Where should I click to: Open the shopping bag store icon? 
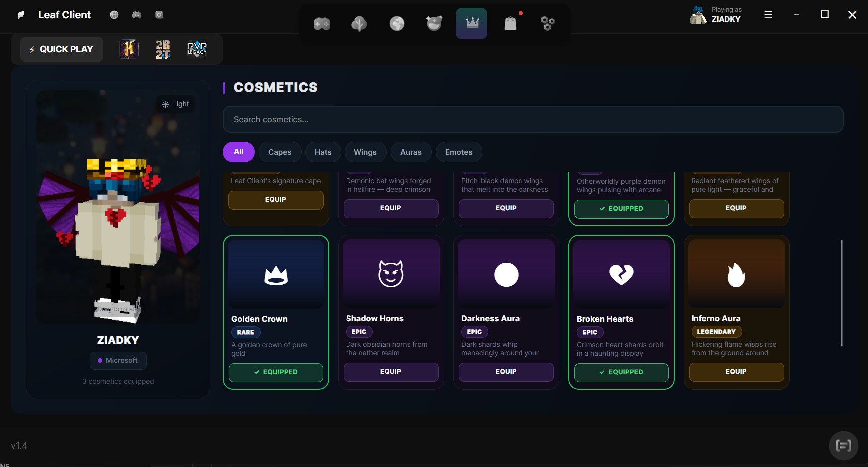pyautogui.click(x=510, y=23)
